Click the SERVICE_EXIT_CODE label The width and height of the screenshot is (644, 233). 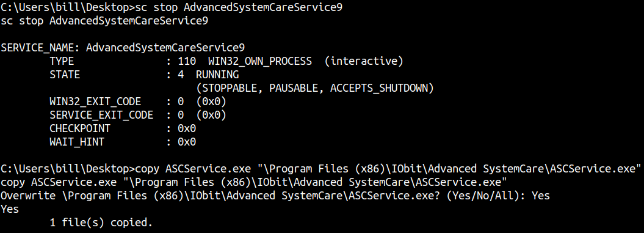click(101, 115)
